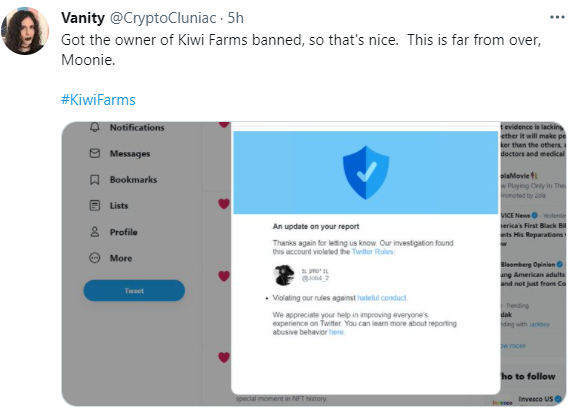
Task: Click the Profile person icon
Action: tap(95, 232)
